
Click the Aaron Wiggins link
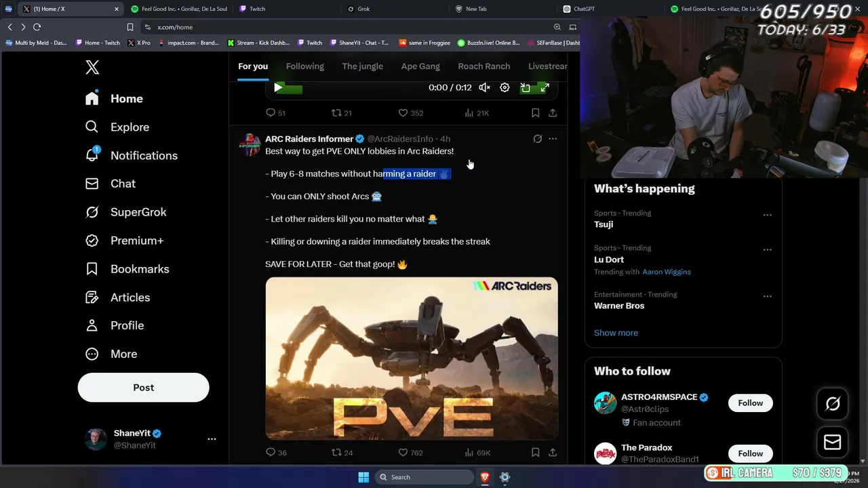[x=667, y=272]
